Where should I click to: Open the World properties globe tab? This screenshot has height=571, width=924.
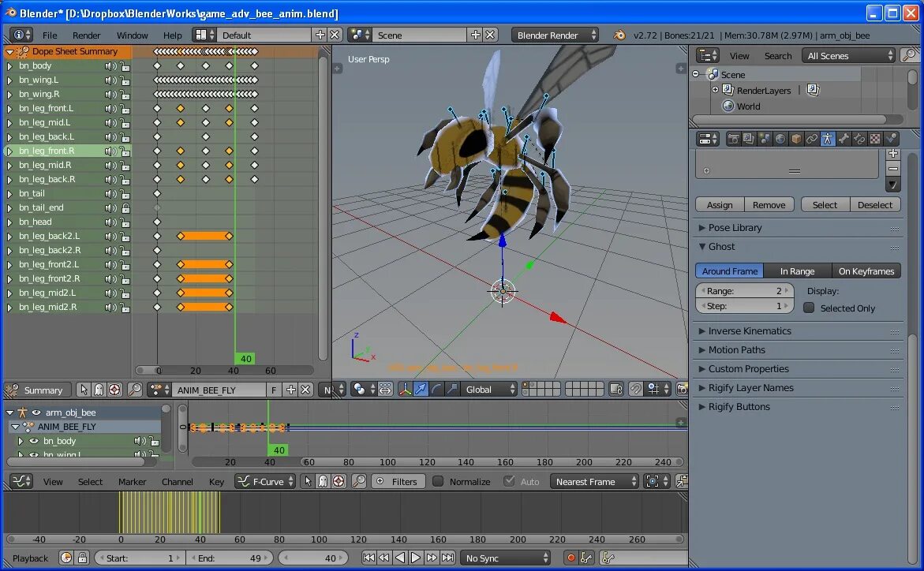point(780,139)
